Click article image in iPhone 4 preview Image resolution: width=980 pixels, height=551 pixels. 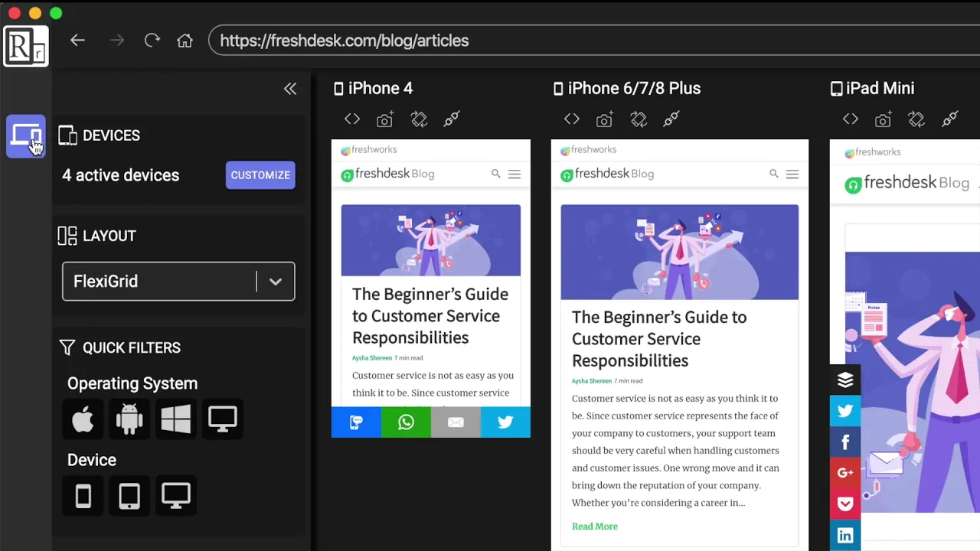pos(431,240)
